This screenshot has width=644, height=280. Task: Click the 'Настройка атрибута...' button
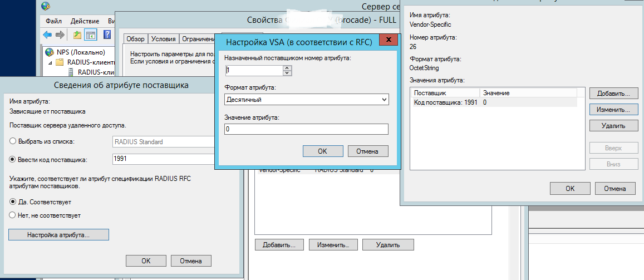tap(58, 235)
